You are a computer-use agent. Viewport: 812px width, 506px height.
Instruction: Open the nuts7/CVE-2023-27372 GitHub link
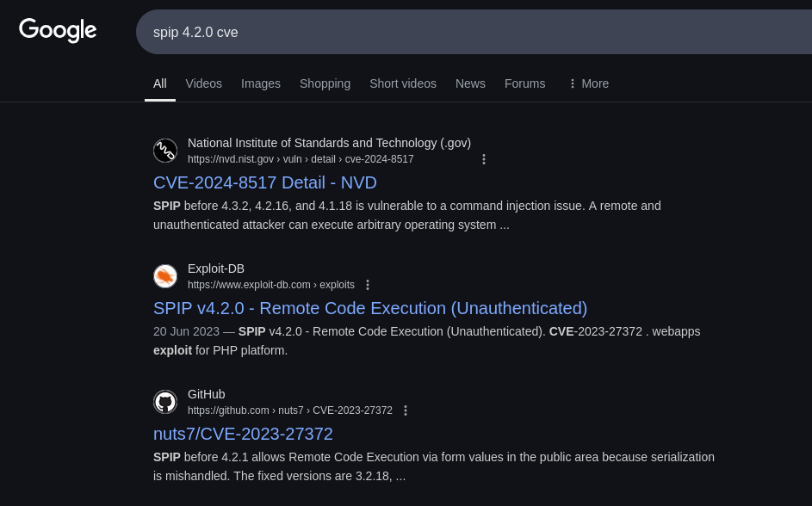pyautogui.click(x=243, y=434)
